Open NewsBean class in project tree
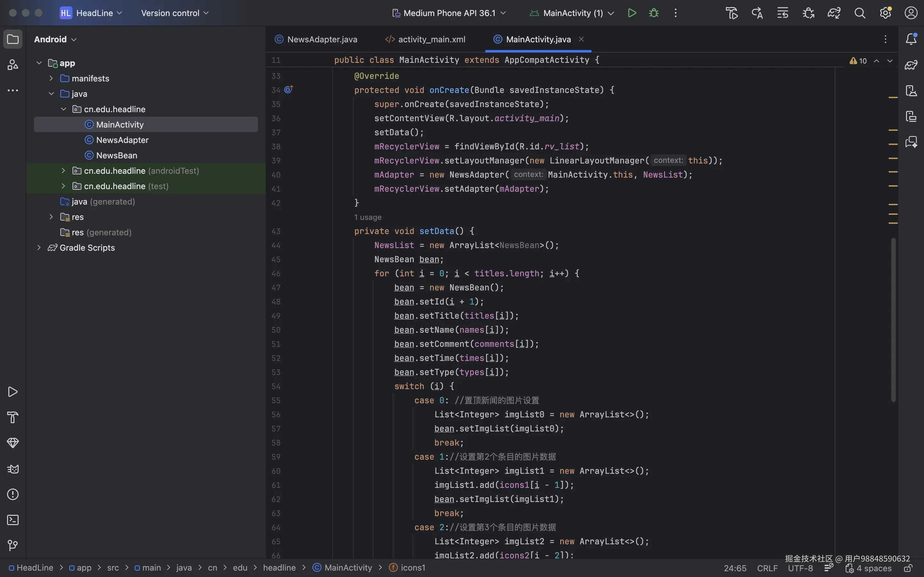Screen dimensions: 924x577 click(x=116, y=155)
